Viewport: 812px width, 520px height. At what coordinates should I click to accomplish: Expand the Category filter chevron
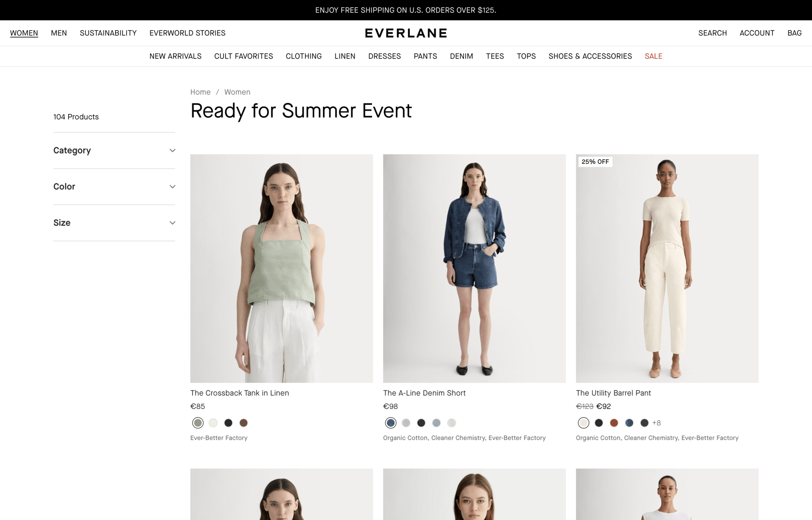pyautogui.click(x=172, y=151)
